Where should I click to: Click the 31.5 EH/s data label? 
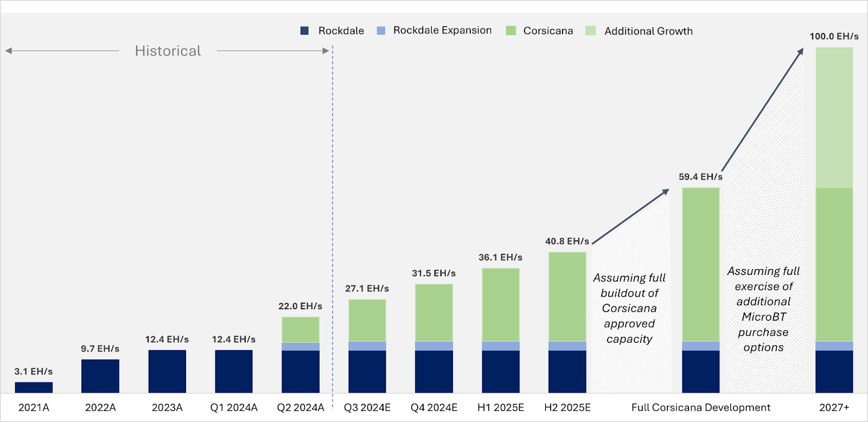(434, 273)
